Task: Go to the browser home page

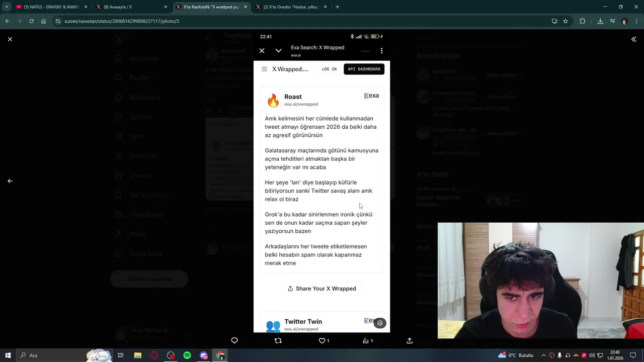Action: click(43, 21)
